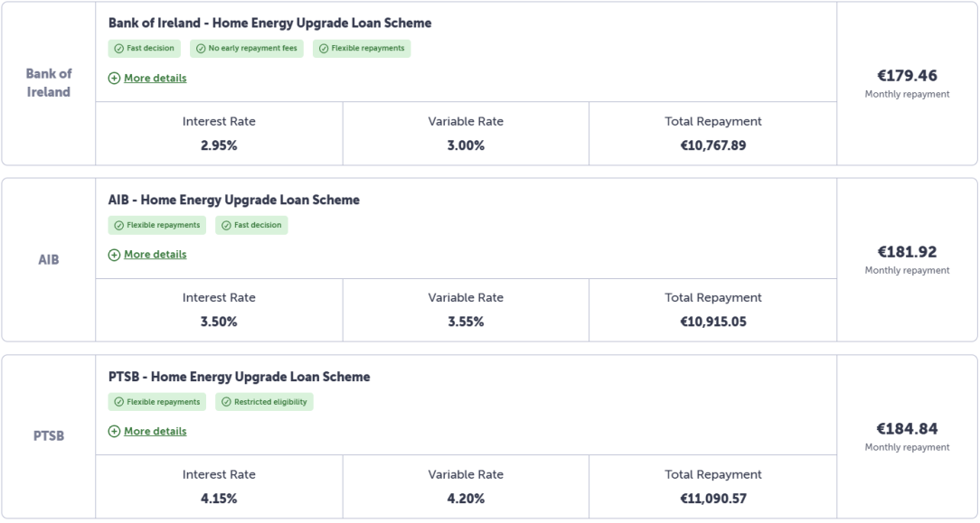Click the Restricted eligibility tag on PTSB
The height and width of the screenshot is (523, 980).
(265, 402)
